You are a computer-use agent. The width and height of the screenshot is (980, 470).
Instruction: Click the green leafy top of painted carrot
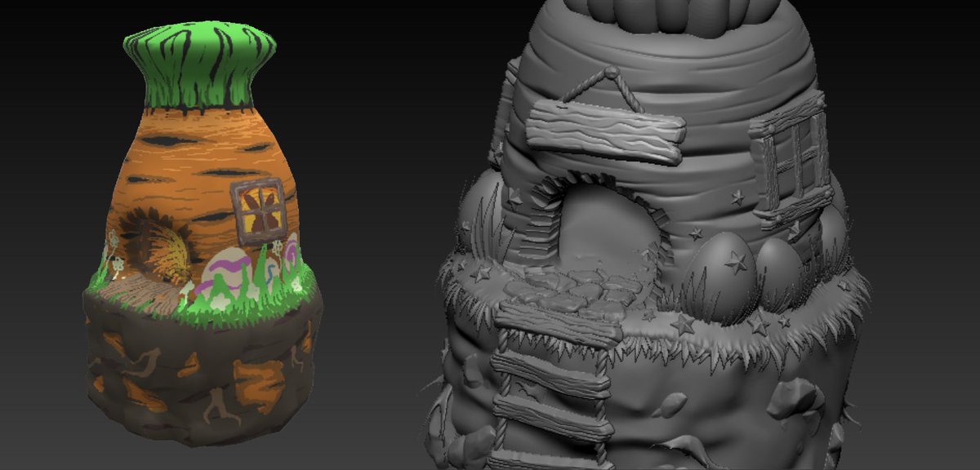point(198,67)
